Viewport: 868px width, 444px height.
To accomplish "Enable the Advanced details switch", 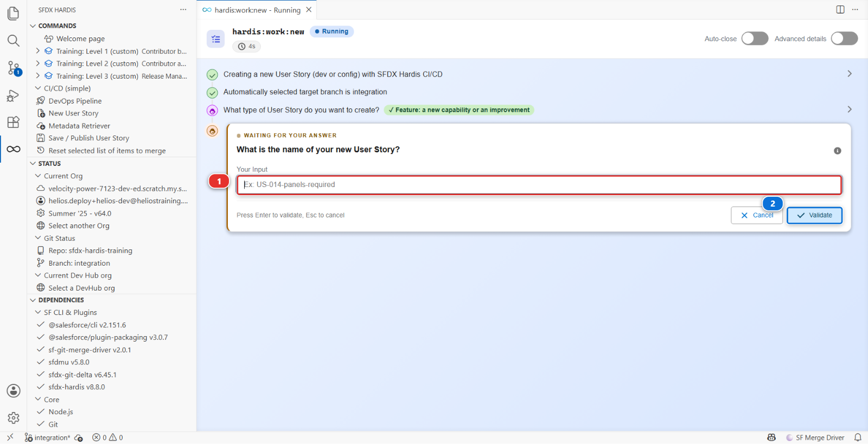I will pyautogui.click(x=844, y=38).
